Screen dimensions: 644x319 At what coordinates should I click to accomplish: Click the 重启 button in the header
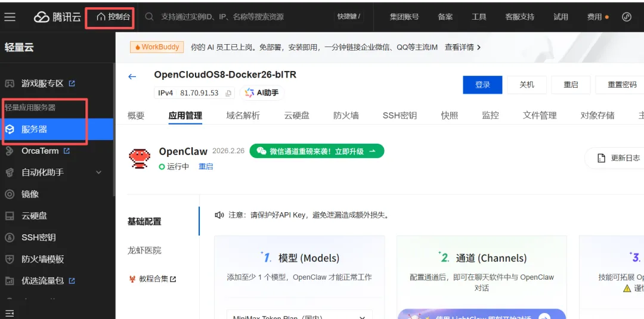coord(571,85)
